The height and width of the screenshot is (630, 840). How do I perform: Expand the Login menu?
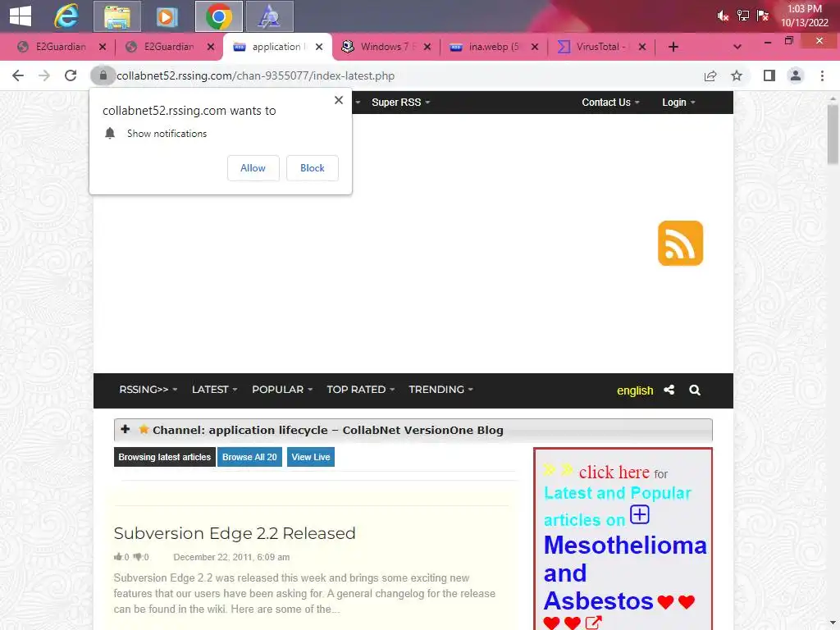coord(678,103)
